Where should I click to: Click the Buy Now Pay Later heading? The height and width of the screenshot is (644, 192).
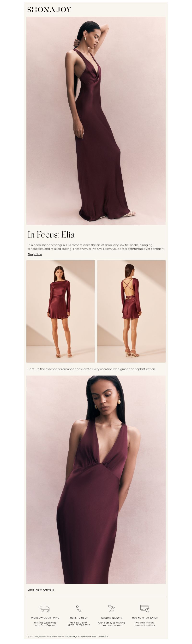[145, 618]
